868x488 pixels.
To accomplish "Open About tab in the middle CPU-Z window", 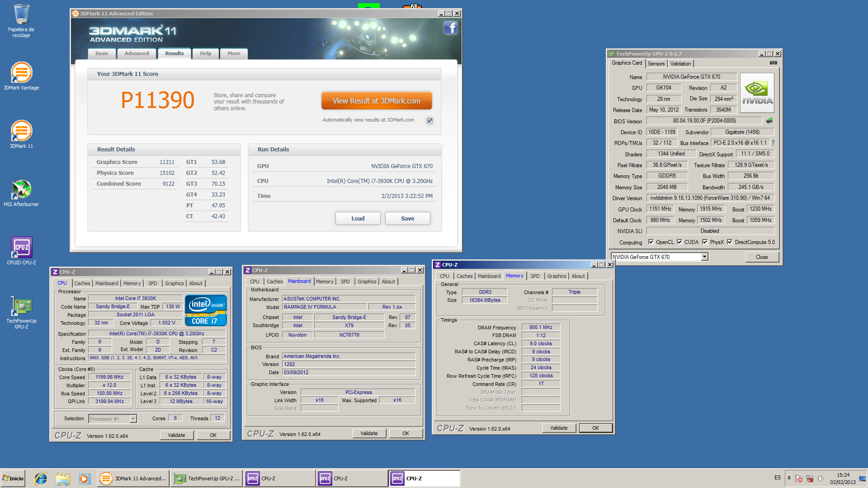I will (x=388, y=282).
